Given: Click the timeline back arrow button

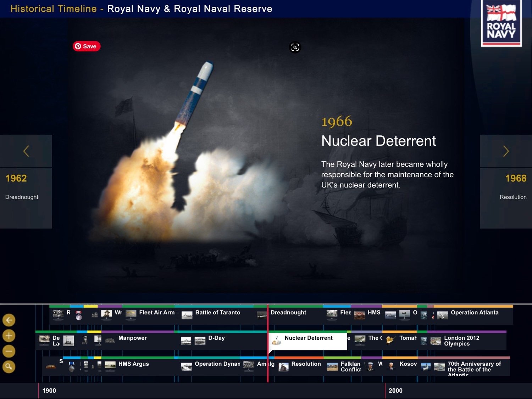Looking at the screenshot, I should click(x=9, y=320).
